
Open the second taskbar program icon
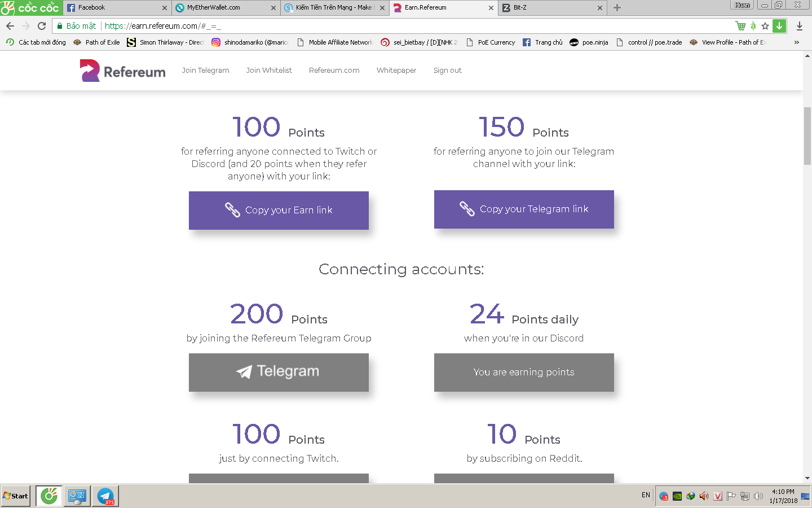tap(77, 496)
